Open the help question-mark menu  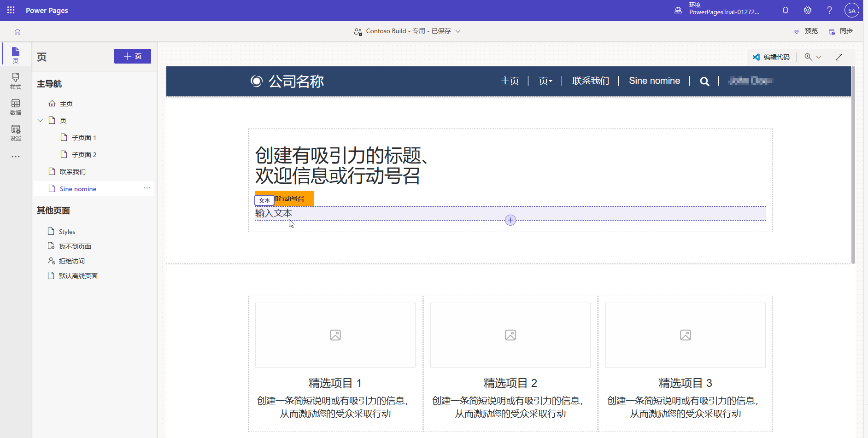pyautogui.click(x=829, y=10)
